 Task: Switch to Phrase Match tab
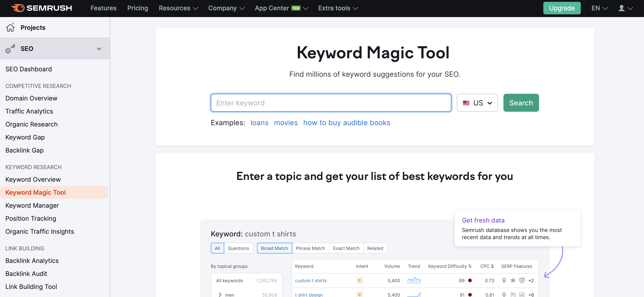[x=310, y=248]
